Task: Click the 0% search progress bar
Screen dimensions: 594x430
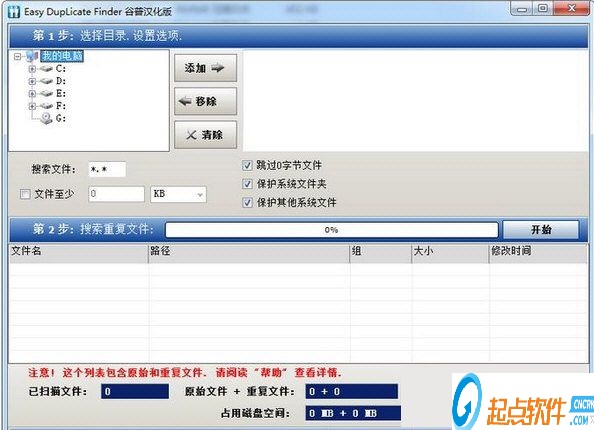Action: (331, 230)
